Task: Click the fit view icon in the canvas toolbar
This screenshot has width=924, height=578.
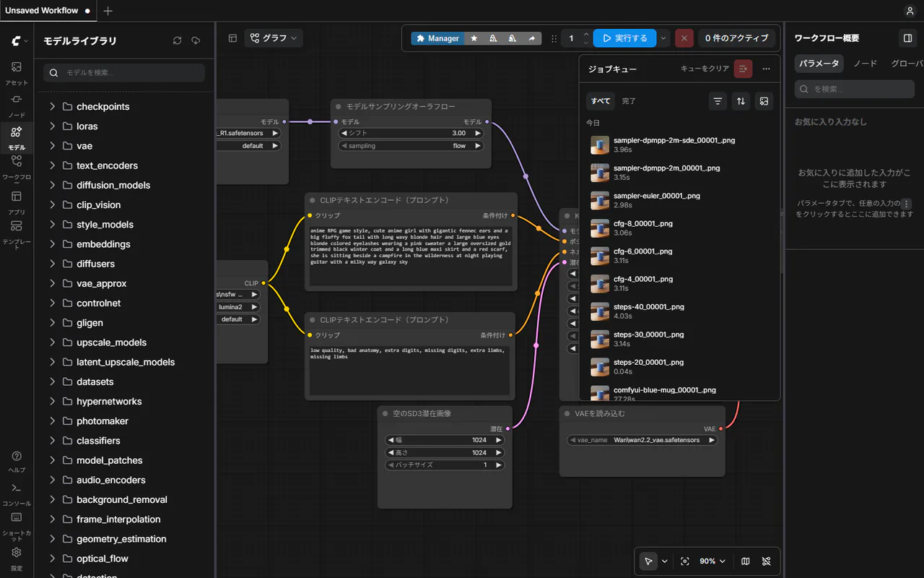Action: [685, 561]
